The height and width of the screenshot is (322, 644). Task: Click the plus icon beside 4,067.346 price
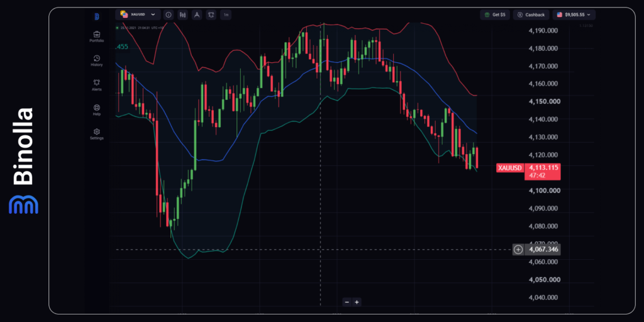518,249
